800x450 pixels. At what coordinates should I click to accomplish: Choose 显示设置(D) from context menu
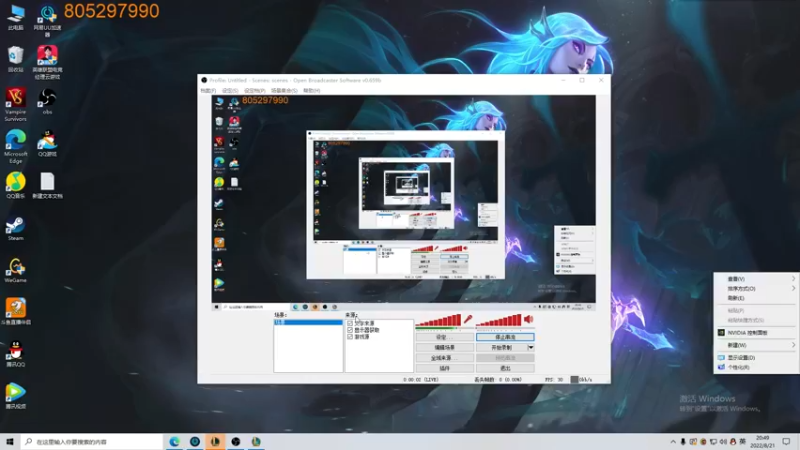coord(757,358)
